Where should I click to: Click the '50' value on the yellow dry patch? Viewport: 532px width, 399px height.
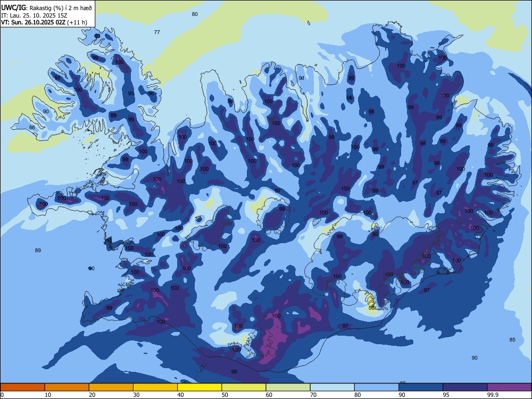(371, 307)
